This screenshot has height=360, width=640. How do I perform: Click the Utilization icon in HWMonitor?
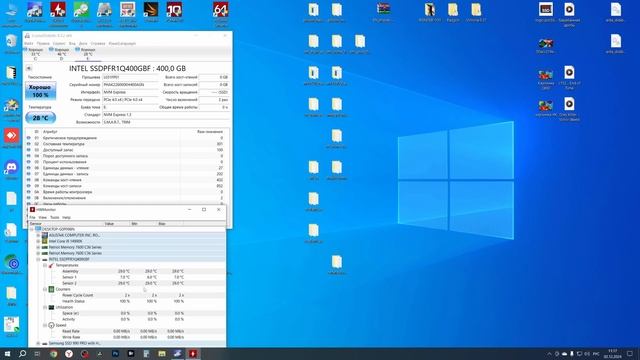click(51, 307)
